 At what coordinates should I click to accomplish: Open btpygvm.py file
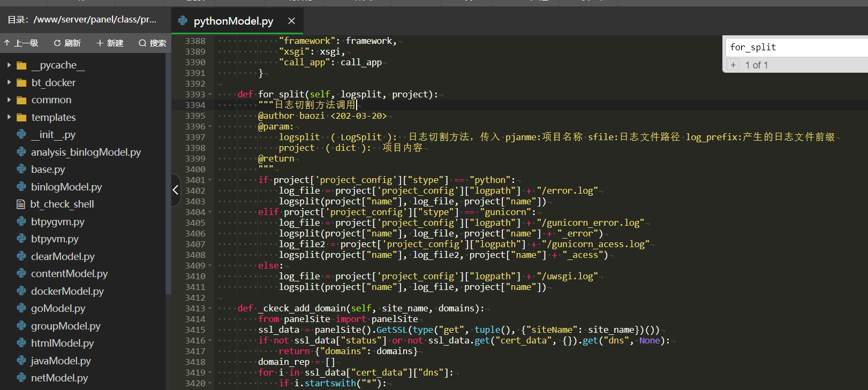tap(57, 221)
